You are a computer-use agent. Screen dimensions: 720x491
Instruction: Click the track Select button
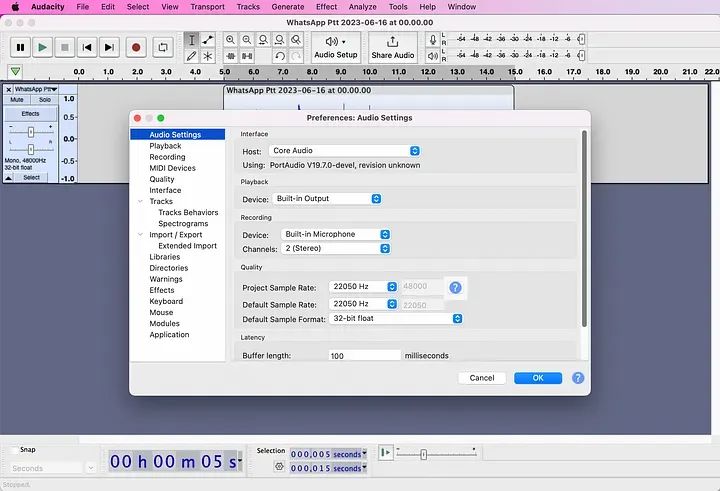(x=31, y=178)
